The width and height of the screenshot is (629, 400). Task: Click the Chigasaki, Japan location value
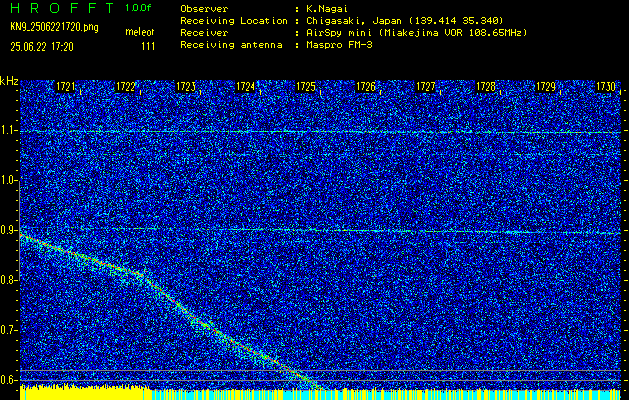click(405, 21)
